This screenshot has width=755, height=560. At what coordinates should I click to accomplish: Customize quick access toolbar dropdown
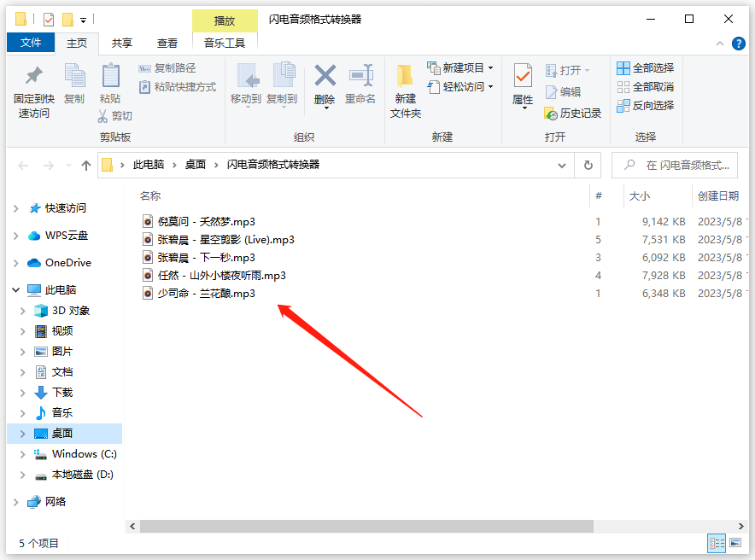pos(84,20)
